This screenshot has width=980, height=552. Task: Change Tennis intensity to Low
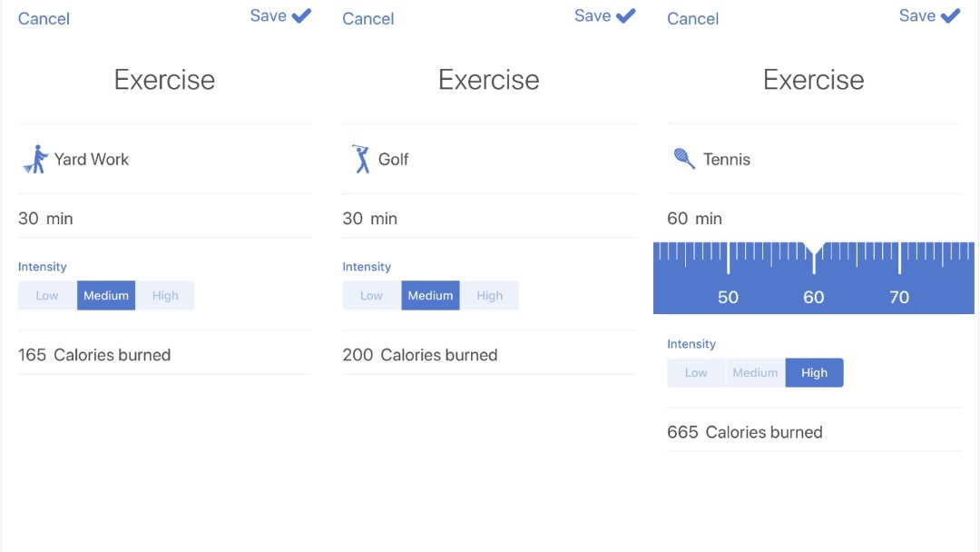tap(696, 372)
